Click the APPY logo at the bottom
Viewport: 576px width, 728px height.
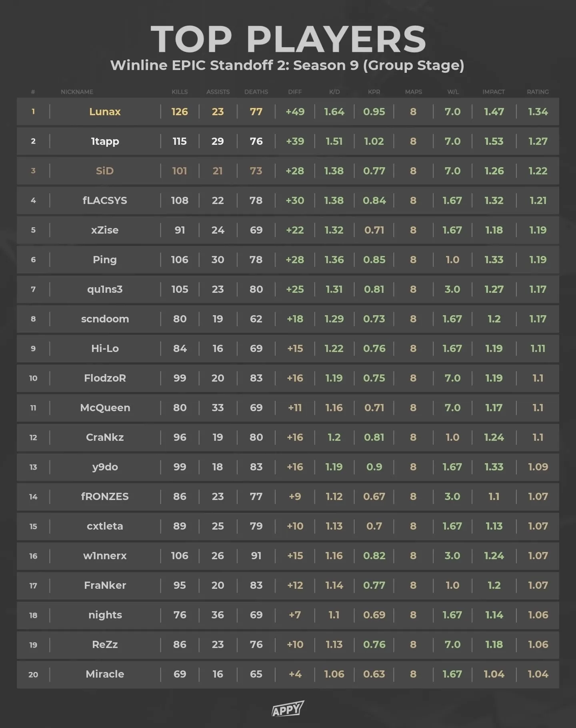pyautogui.click(x=288, y=709)
